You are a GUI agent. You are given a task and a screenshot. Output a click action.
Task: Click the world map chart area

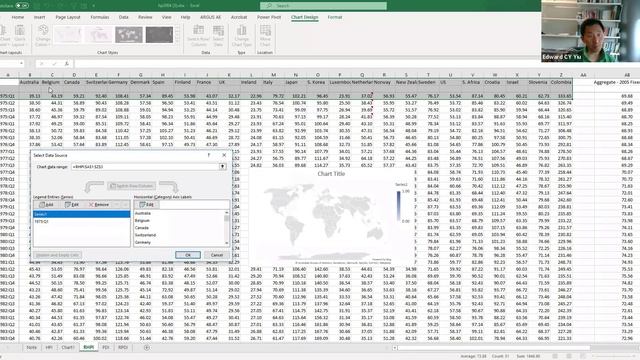[324, 222]
